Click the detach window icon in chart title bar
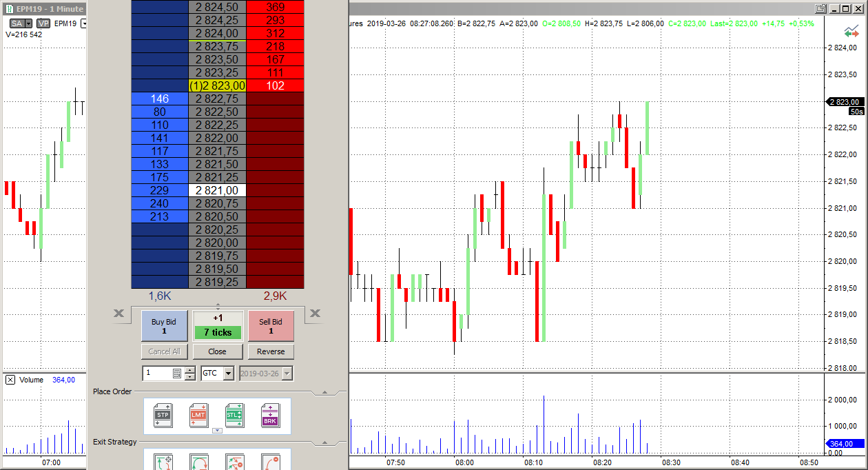The width and height of the screenshot is (868, 470). point(820,8)
